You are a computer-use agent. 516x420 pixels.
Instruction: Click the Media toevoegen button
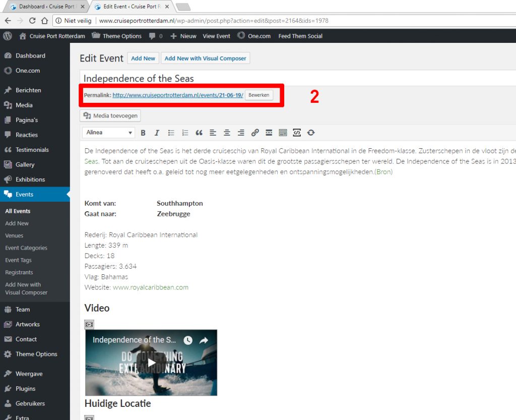pyautogui.click(x=110, y=115)
